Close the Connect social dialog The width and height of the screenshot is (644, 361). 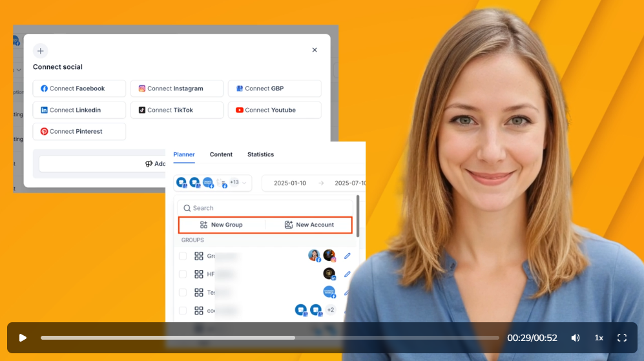pos(315,50)
